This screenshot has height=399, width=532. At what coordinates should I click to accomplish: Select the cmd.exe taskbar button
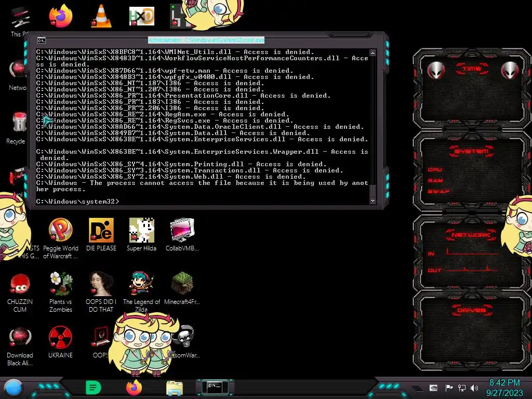215,387
